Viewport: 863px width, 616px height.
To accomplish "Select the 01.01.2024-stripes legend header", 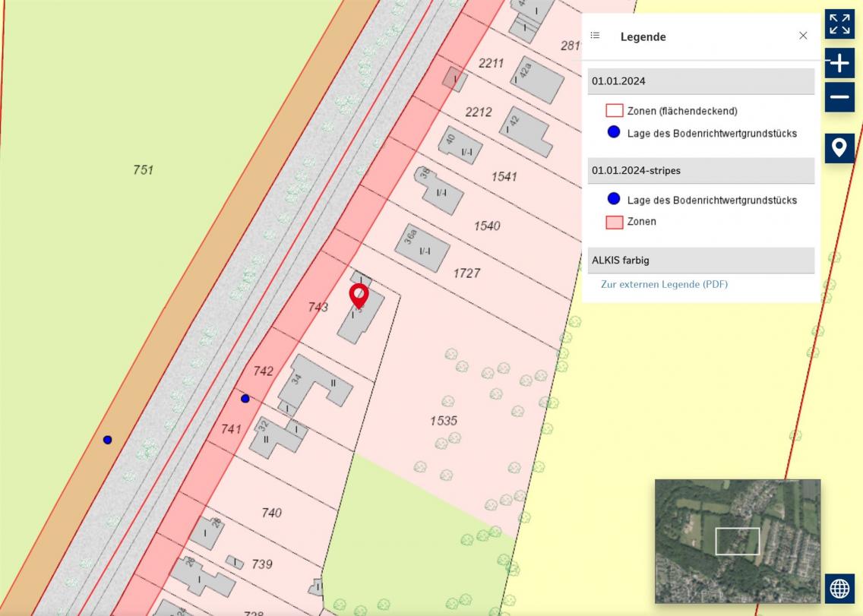I will pyautogui.click(x=700, y=171).
